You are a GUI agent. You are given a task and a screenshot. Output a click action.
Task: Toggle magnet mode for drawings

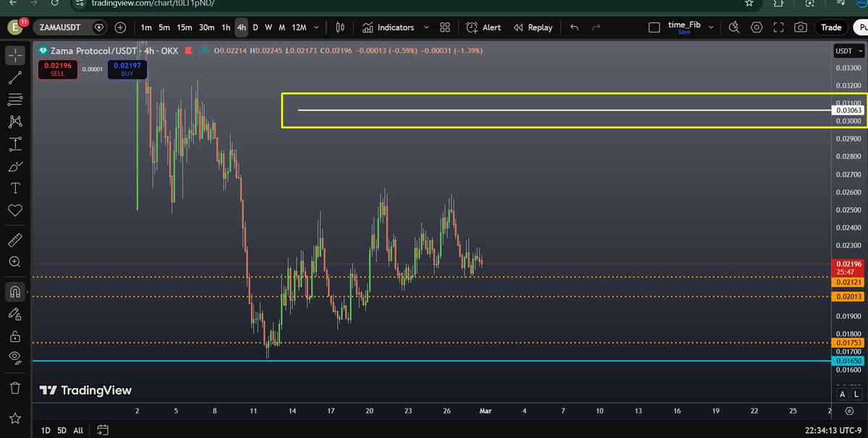pos(14,291)
